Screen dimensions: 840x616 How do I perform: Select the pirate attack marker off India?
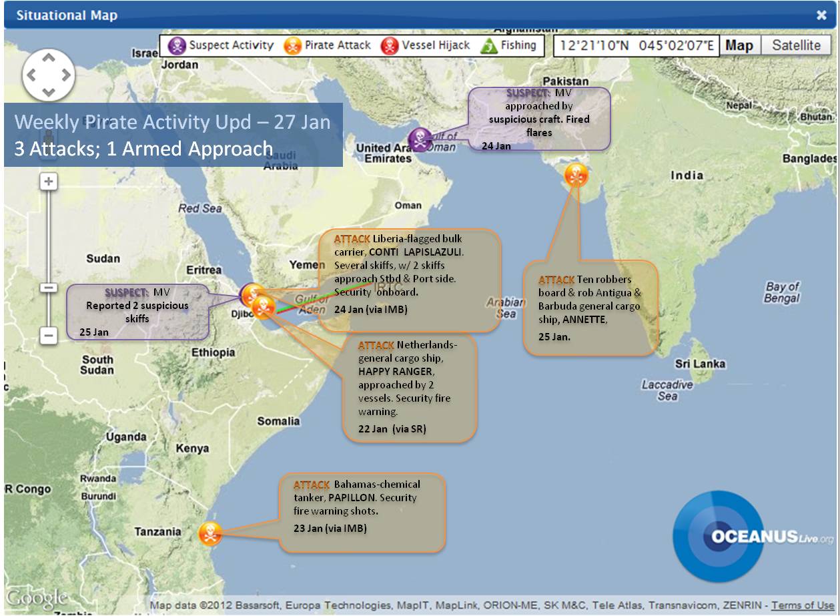click(x=576, y=175)
